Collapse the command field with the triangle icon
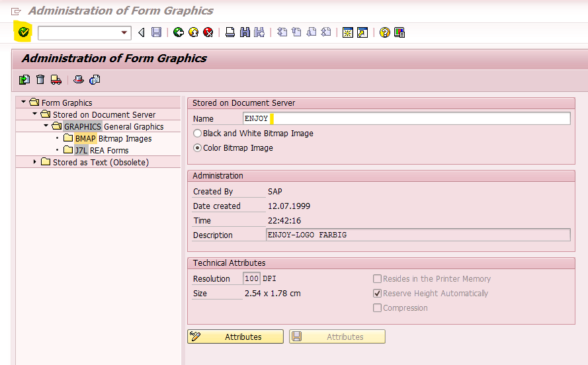Screen dimensions: 588x365 pyautogui.click(x=142, y=32)
